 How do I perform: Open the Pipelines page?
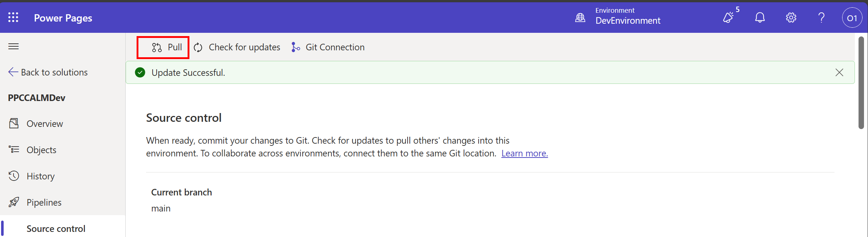[44, 202]
